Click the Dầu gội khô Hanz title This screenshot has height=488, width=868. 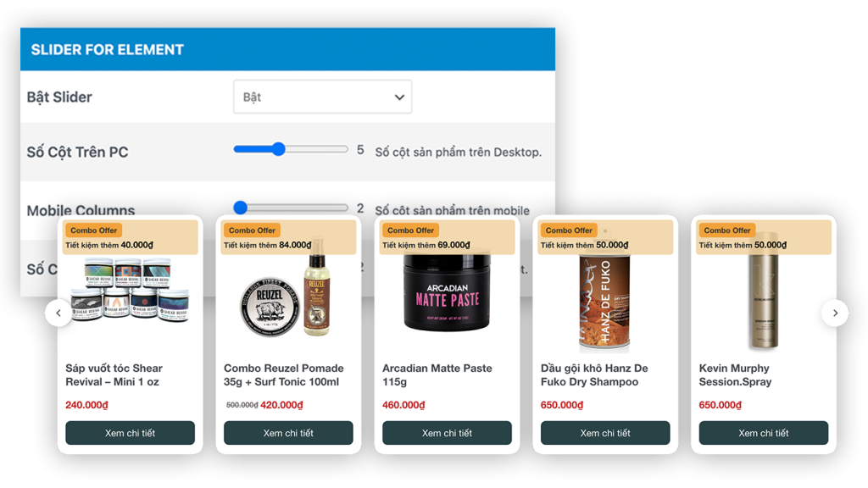(x=594, y=375)
